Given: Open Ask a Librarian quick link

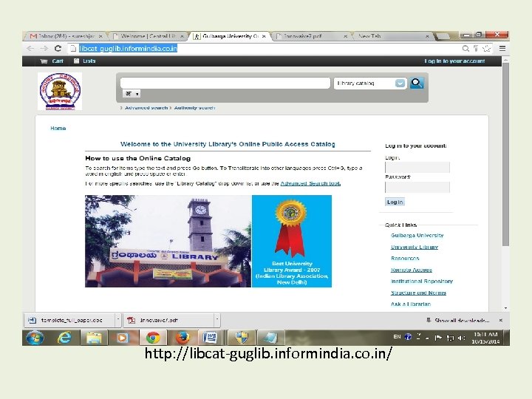Looking at the screenshot, I should [411, 304].
